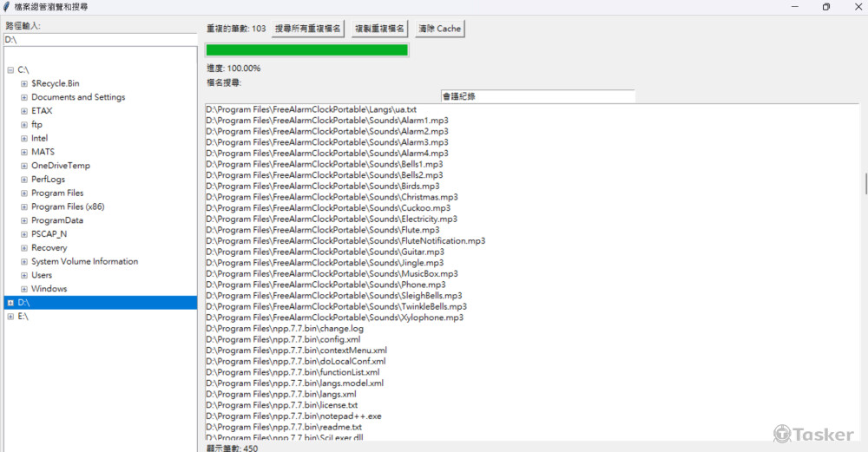Viewport: 868px width, 452px height.
Task: Expand the Program Files (x86) node
Action: 23,206
